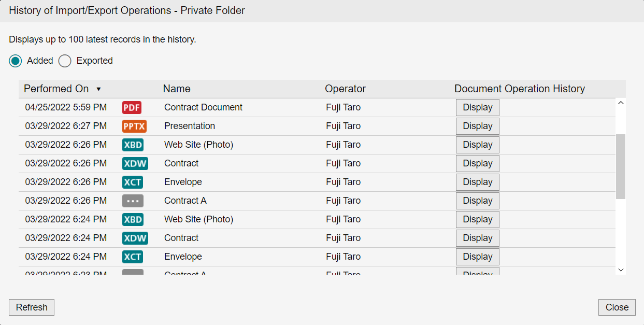Click the PDF icon for Contract Document
Viewport: 644px width, 325px height.
tap(132, 107)
